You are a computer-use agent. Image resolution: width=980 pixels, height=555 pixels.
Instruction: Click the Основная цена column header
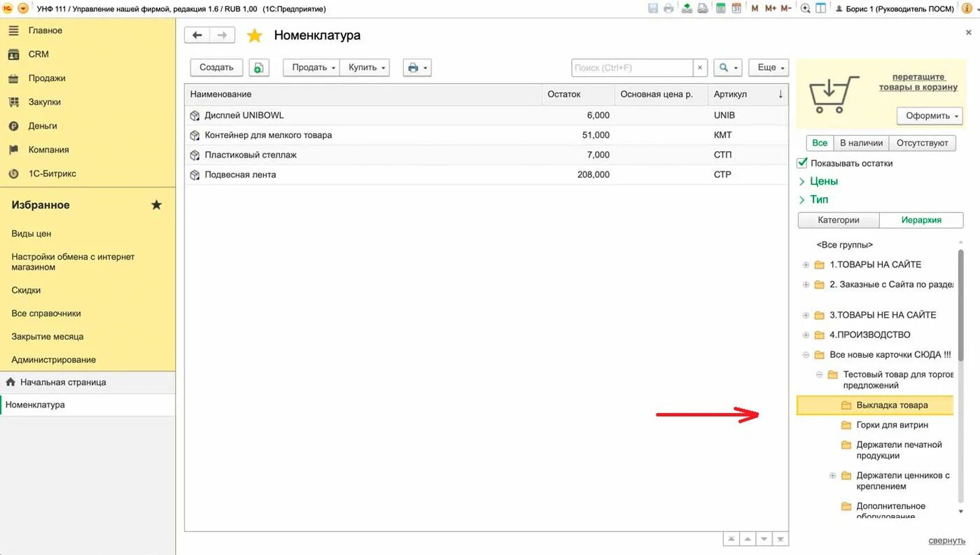point(661,94)
